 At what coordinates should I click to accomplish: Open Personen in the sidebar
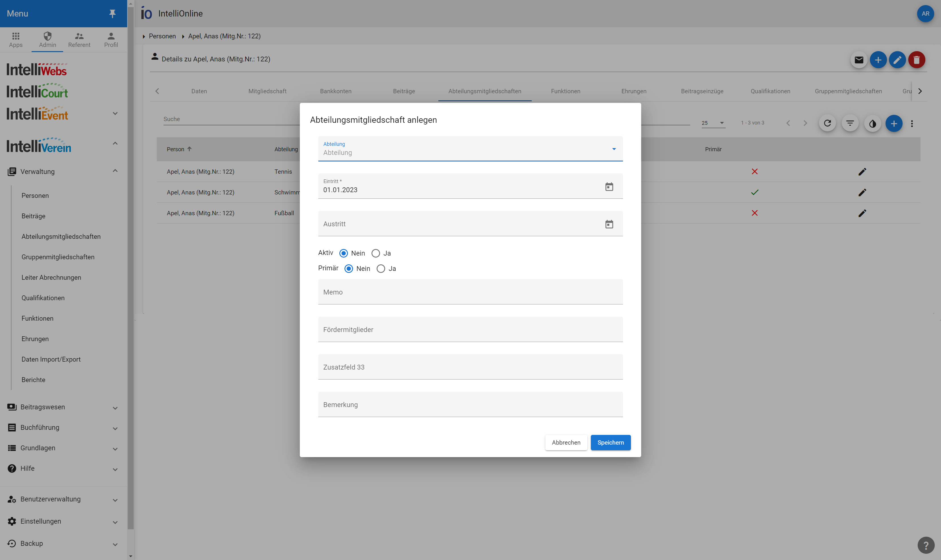click(35, 196)
